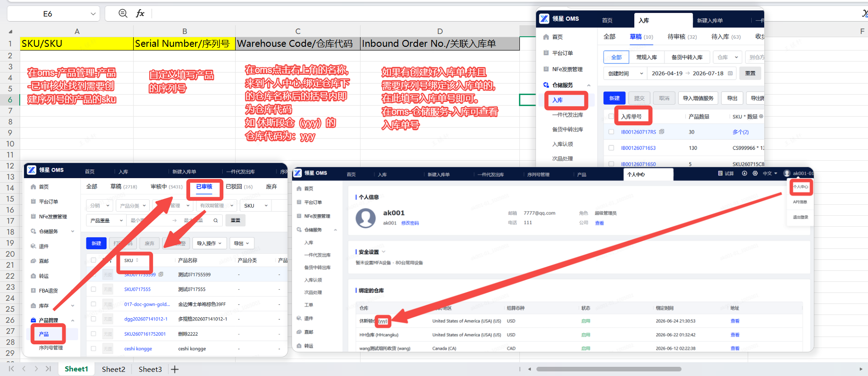868x376 pixels.
Task: Open the 待审核 (32) tab in the inbound picture
Action: click(x=682, y=37)
